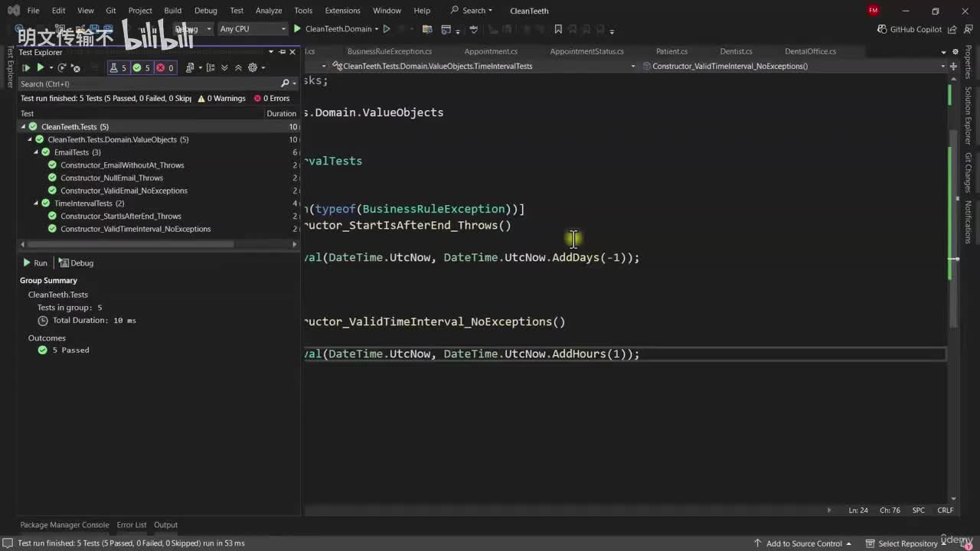Start debugging CleanTeeth.Domain with green play
The image size is (980, 551).
tap(297, 29)
